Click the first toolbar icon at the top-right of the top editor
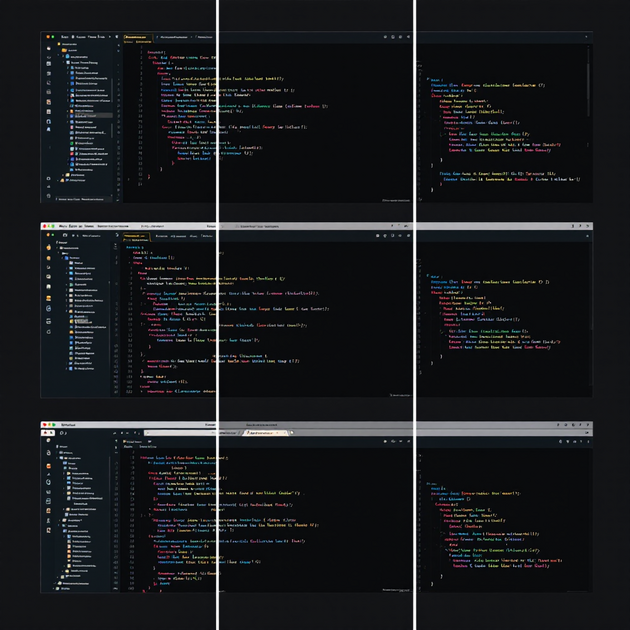This screenshot has width=630, height=630. (385, 37)
